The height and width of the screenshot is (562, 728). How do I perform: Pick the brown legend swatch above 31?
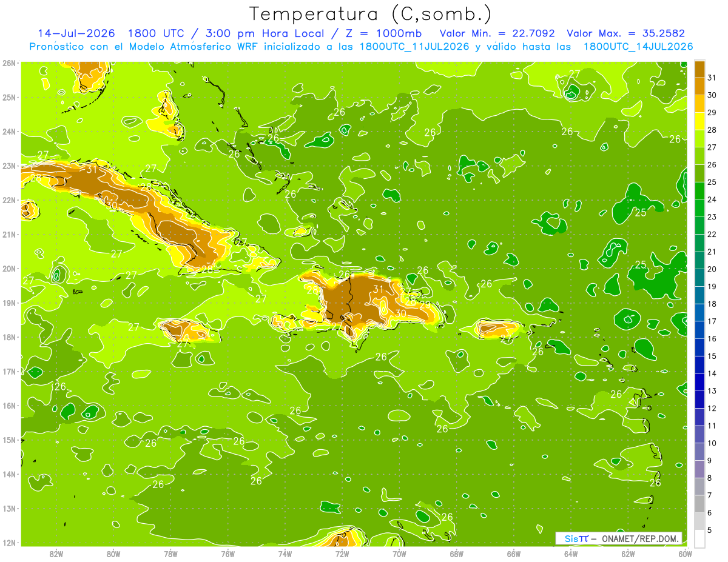click(x=699, y=69)
